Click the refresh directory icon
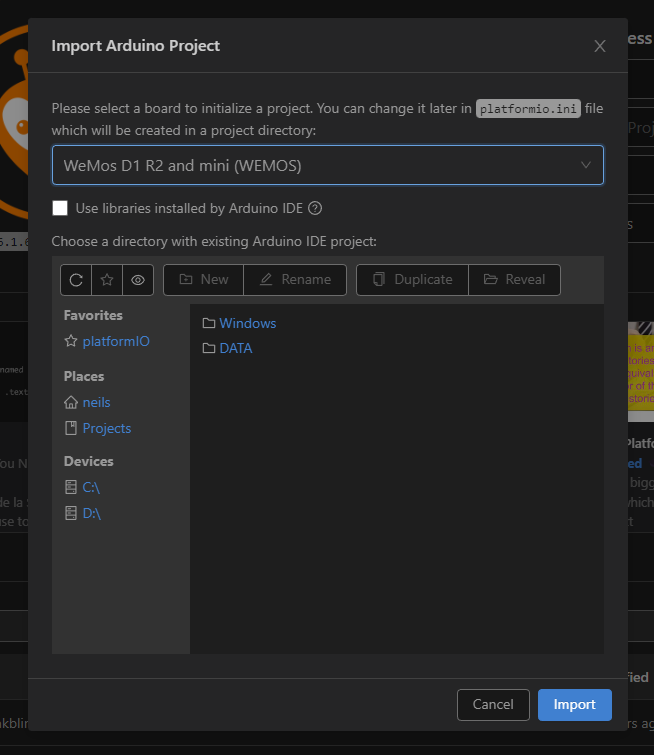 pos(76,280)
